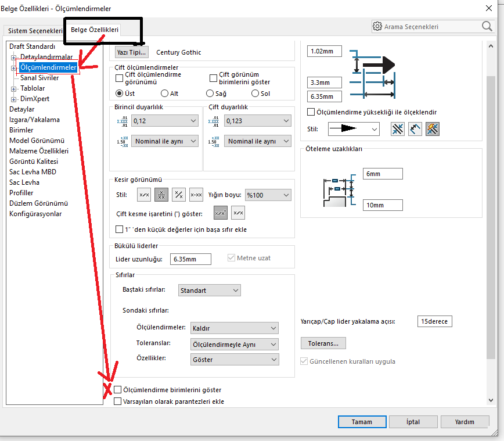Screen dimensions: 504x441
Task: Click the Yazı Tipi font button
Action: click(132, 52)
